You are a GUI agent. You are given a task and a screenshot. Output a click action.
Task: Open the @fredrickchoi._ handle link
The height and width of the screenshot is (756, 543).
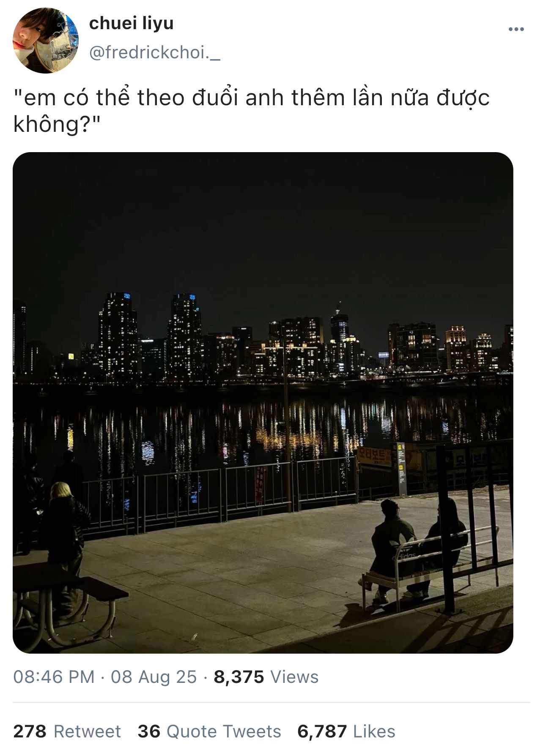pyautogui.click(x=154, y=53)
